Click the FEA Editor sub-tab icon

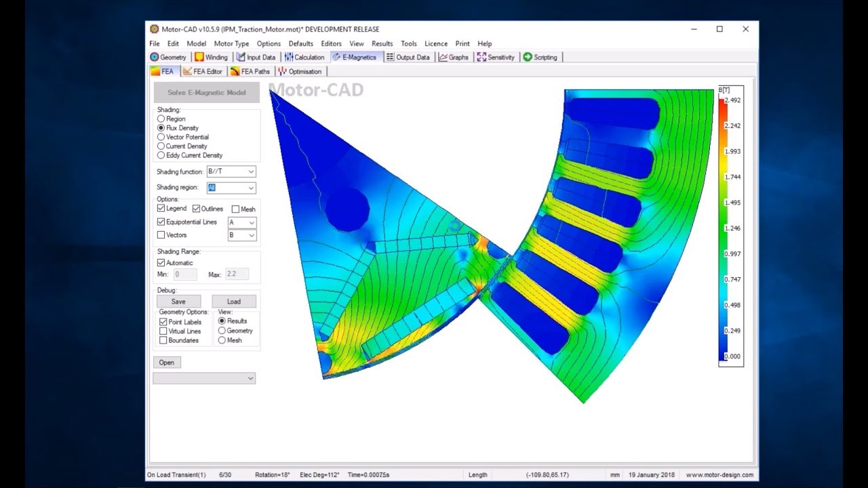tap(187, 71)
